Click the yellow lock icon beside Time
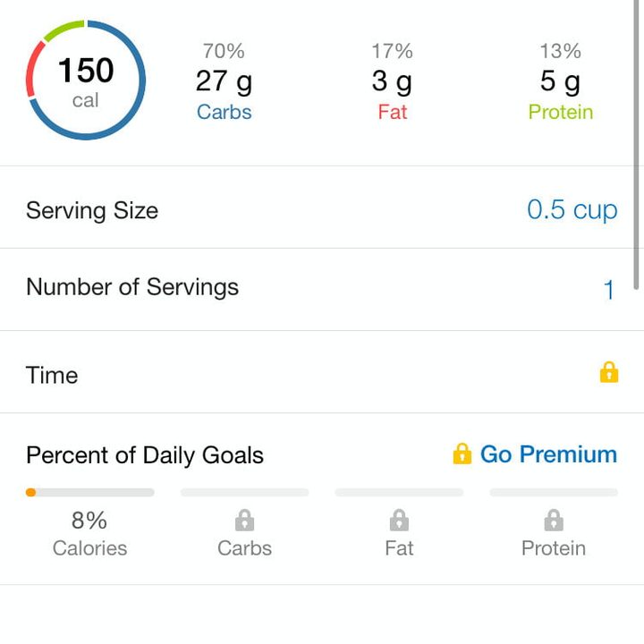The width and height of the screenshot is (644, 644). coord(608,372)
